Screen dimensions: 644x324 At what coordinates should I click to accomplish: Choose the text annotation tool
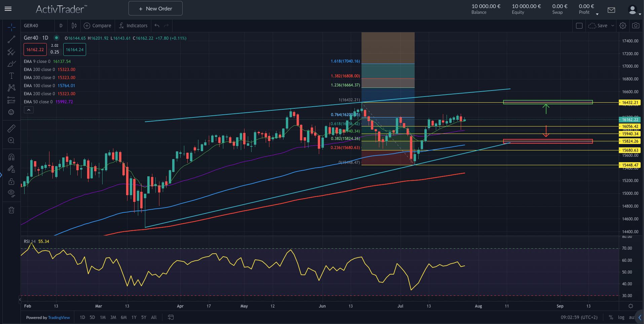click(x=11, y=76)
